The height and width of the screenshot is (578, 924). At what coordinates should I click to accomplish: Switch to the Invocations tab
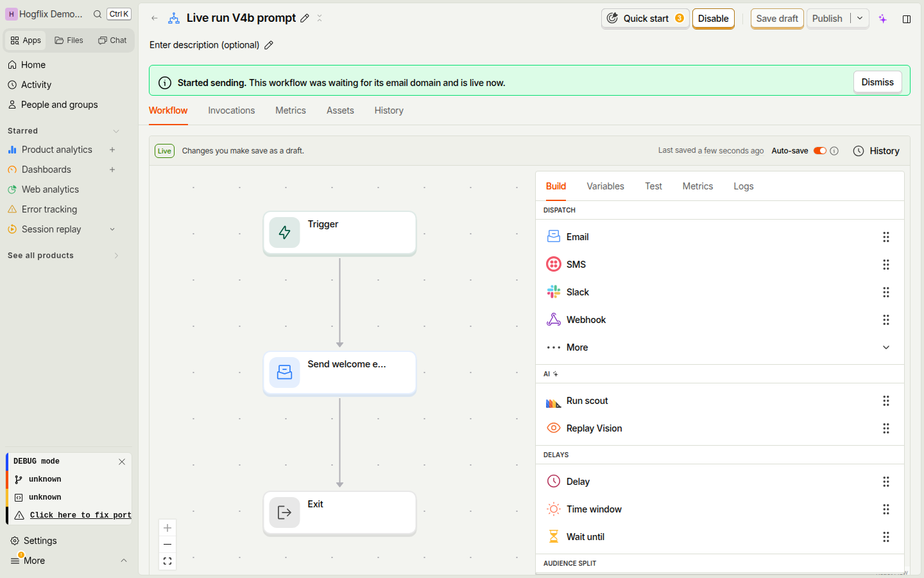pyautogui.click(x=232, y=110)
